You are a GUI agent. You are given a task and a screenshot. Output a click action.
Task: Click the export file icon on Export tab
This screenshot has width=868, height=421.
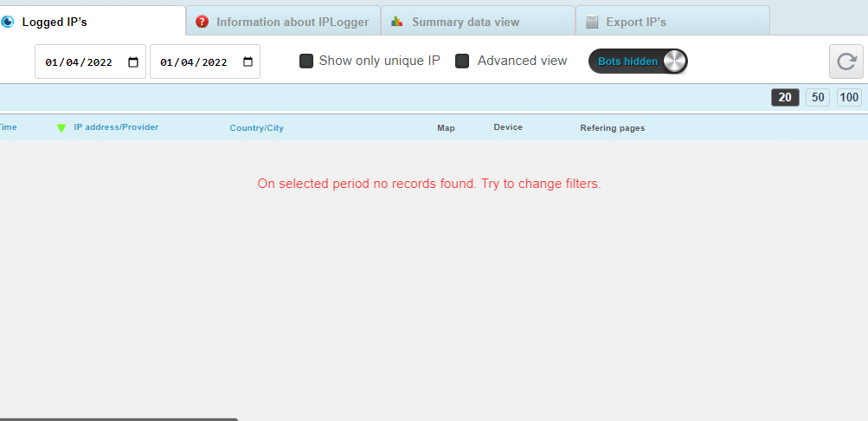click(592, 22)
